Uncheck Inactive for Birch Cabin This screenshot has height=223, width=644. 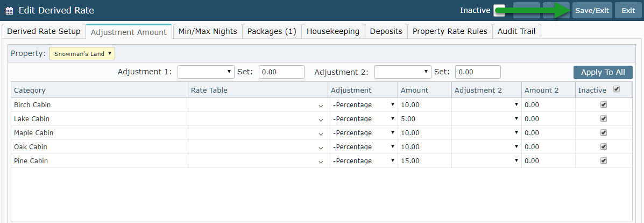click(603, 104)
